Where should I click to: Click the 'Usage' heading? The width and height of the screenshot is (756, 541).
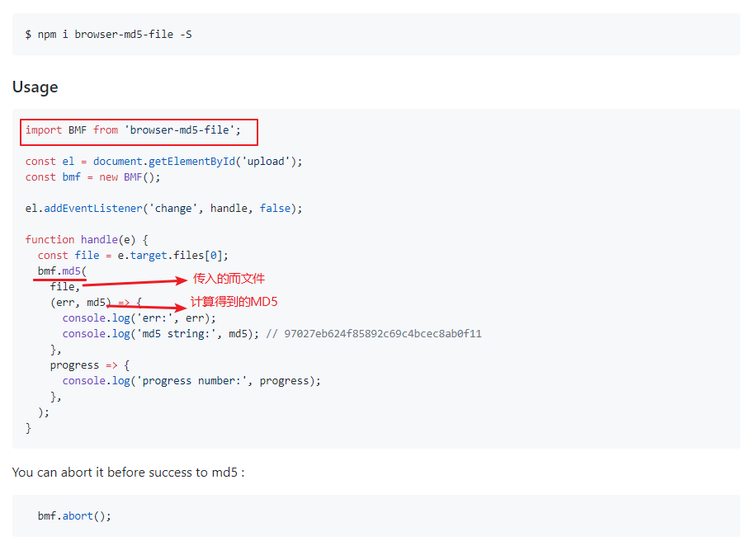click(x=35, y=87)
